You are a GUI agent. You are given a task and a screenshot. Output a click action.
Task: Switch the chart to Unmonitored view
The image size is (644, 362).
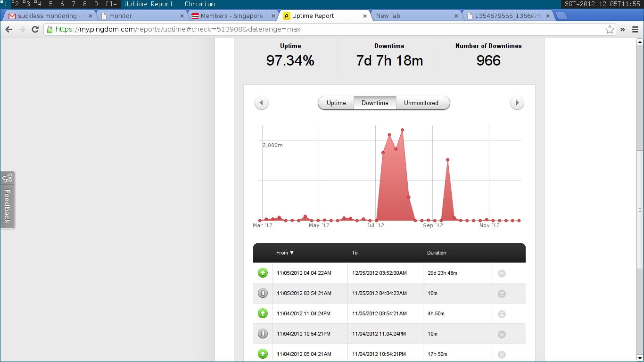pyautogui.click(x=421, y=103)
